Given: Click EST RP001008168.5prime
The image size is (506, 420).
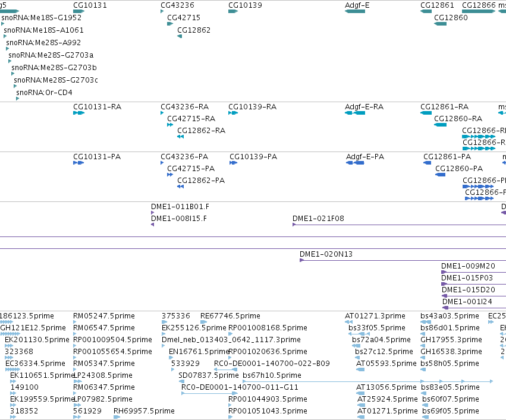Looking at the screenshot, I should click(x=268, y=328).
